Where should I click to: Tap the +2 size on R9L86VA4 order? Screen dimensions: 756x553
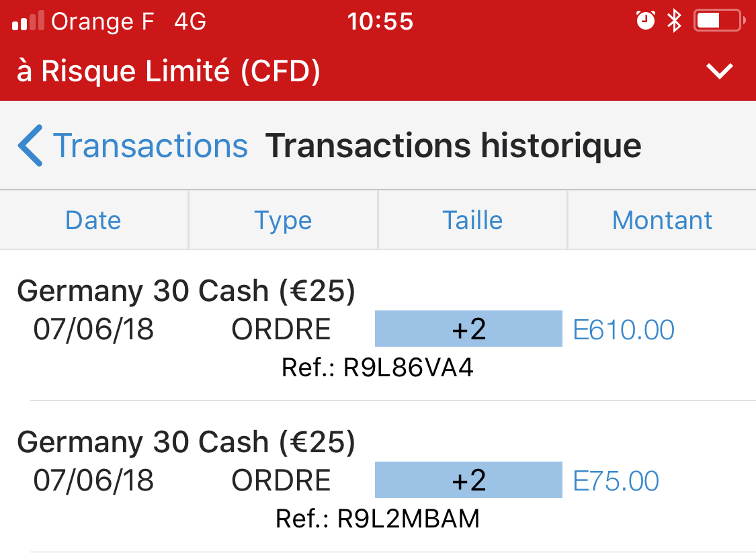[x=468, y=329]
